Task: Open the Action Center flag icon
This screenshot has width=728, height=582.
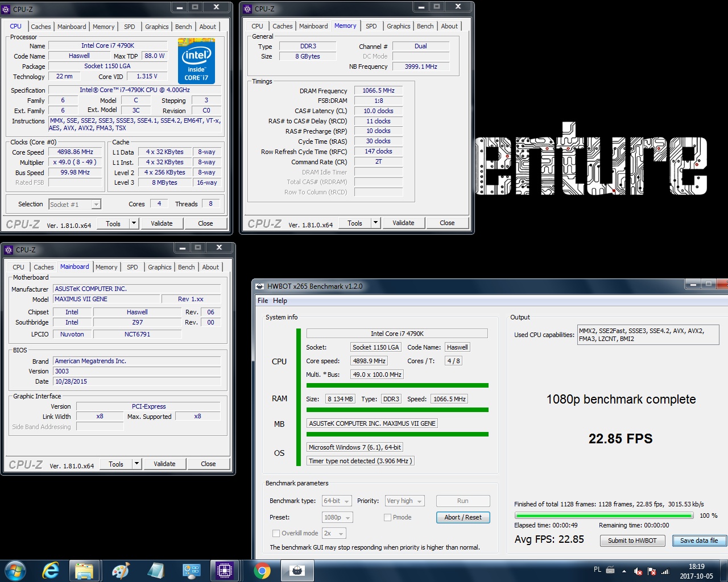Action: coord(652,571)
